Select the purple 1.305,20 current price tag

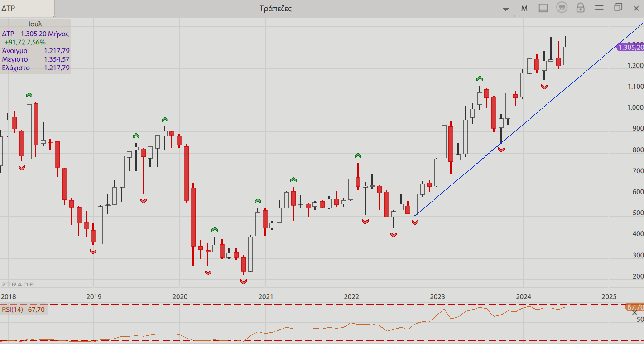[x=630, y=47]
